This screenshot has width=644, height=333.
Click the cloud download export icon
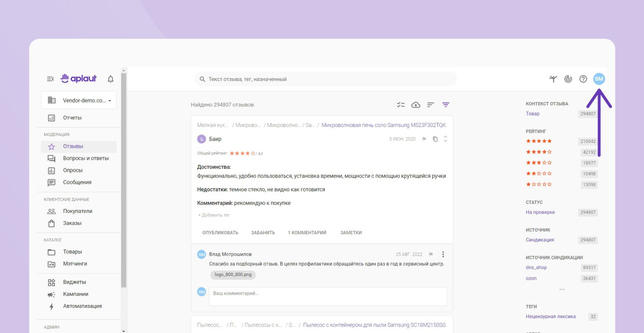tap(416, 105)
